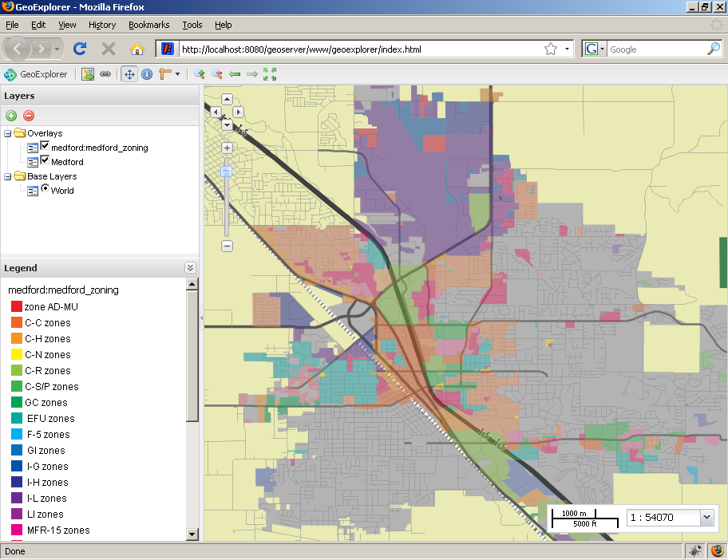Click the GeoExplorer about button
Viewport: 728px width, 560px height.
[x=36, y=74]
